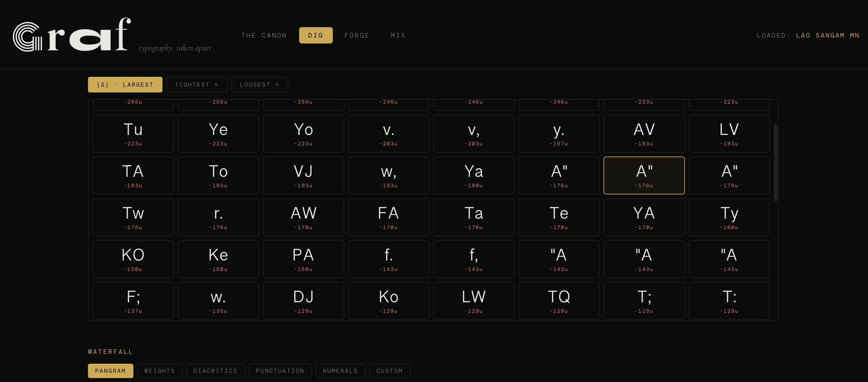Sort pairs by Loosest
Viewport: 868px width, 382px height.
(260, 85)
